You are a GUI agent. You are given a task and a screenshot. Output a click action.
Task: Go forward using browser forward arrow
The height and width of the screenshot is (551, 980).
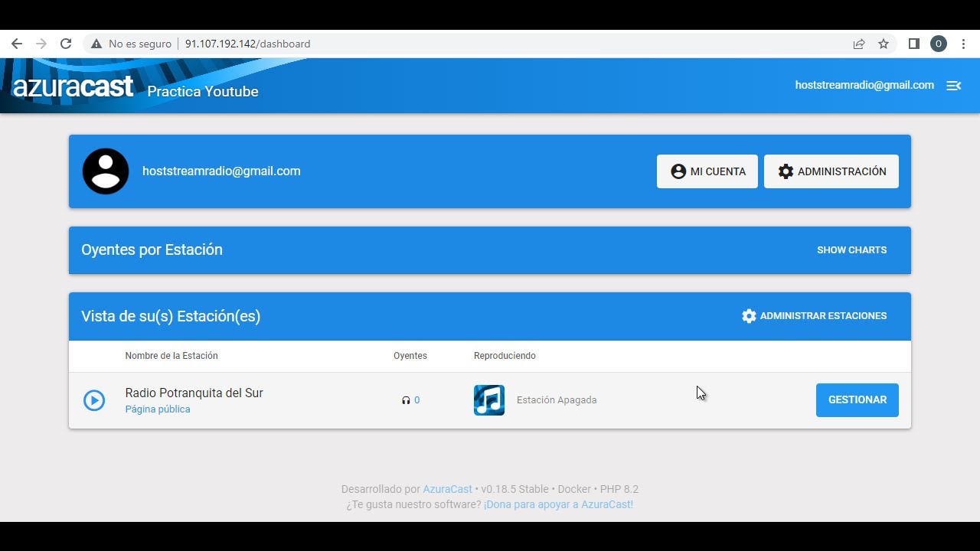pos(41,44)
